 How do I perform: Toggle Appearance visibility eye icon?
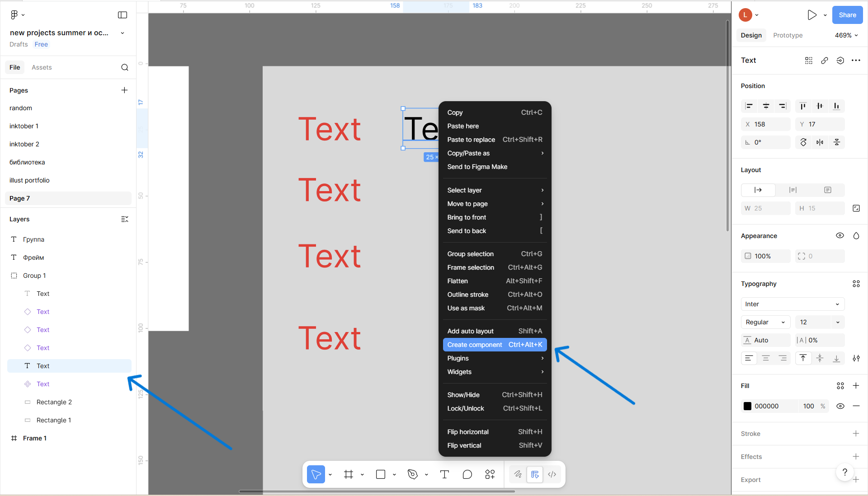tap(840, 236)
